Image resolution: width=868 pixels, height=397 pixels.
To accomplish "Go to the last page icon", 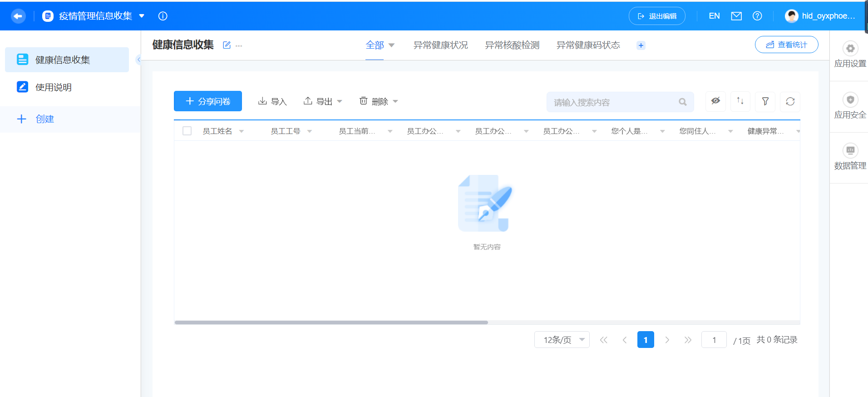I will click(x=688, y=340).
